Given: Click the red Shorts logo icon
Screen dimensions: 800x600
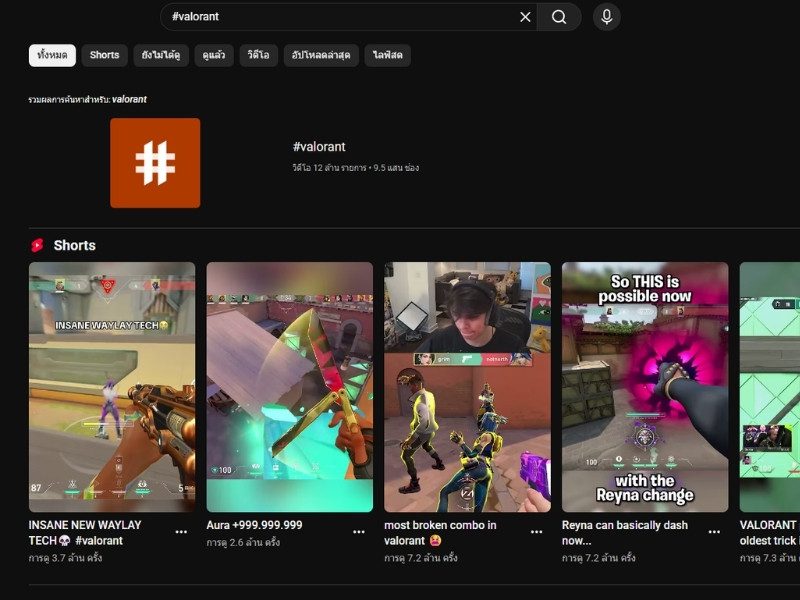Looking at the screenshot, I should (37, 245).
